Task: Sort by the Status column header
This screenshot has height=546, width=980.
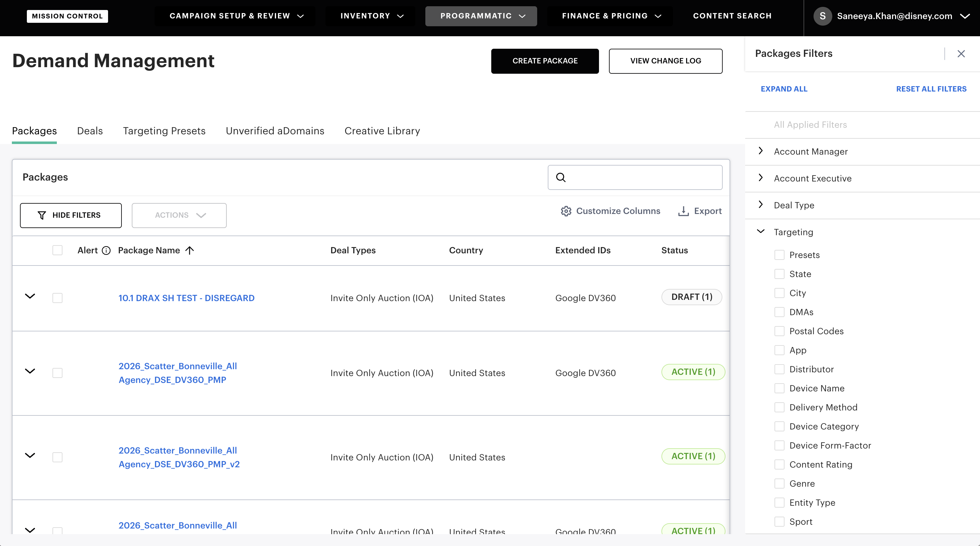Action: (675, 251)
